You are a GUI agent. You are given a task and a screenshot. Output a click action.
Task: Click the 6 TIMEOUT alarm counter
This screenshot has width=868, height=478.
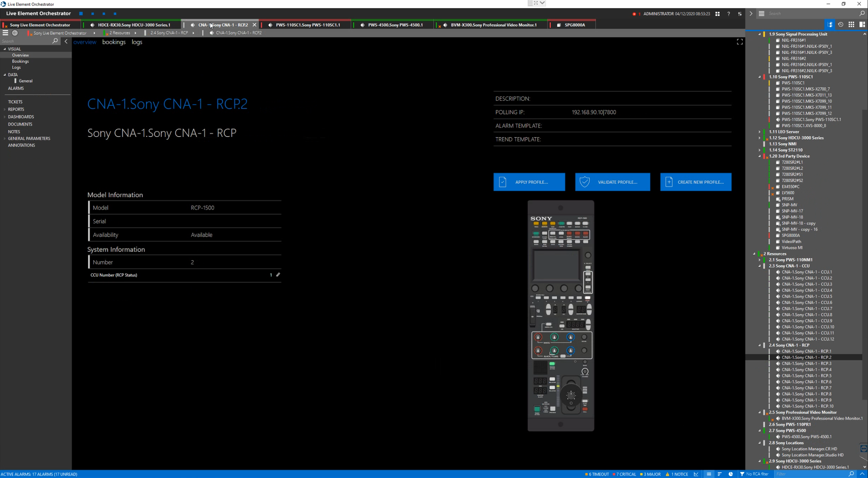click(x=597, y=474)
